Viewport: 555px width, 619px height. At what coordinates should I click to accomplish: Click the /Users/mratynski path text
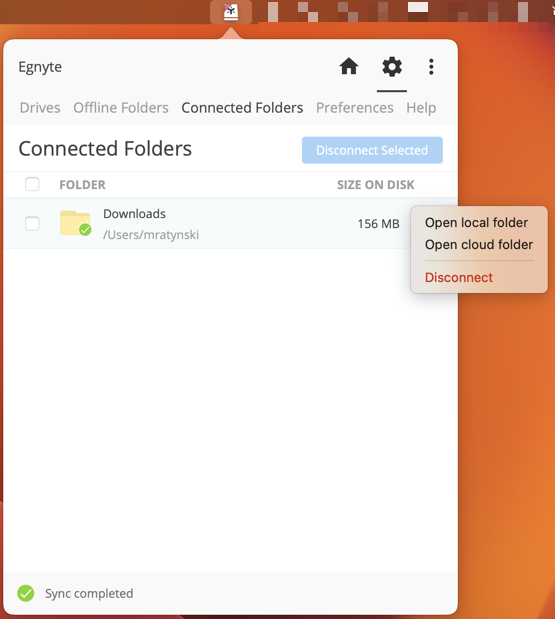[151, 235]
